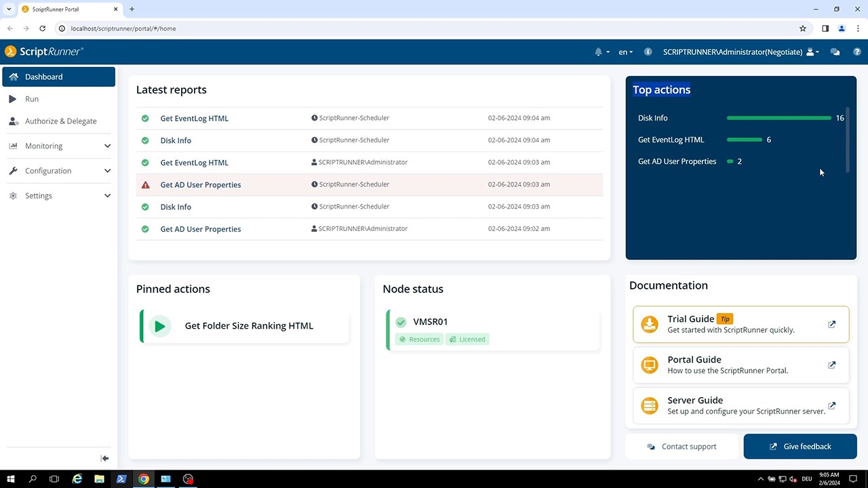Click the Give feedback button
This screenshot has height=488, width=868.
[x=800, y=447]
